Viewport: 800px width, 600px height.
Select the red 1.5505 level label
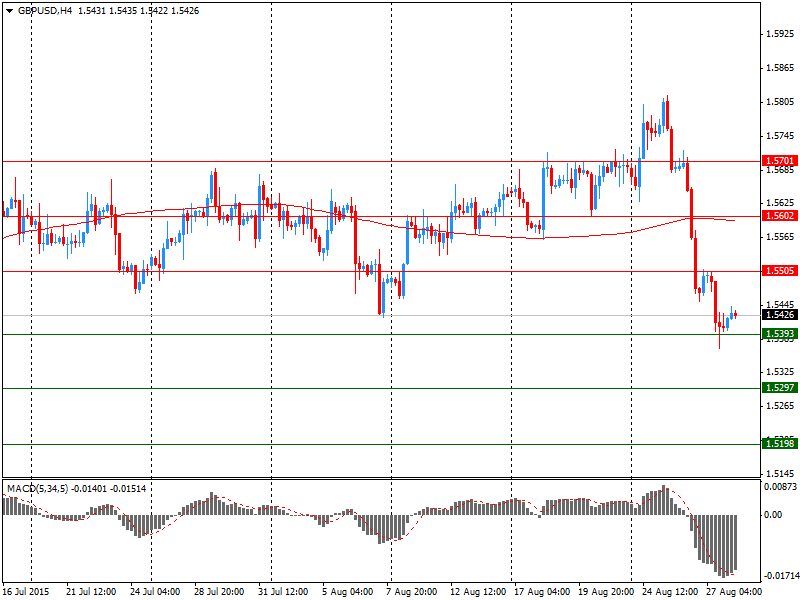tap(780, 270)
